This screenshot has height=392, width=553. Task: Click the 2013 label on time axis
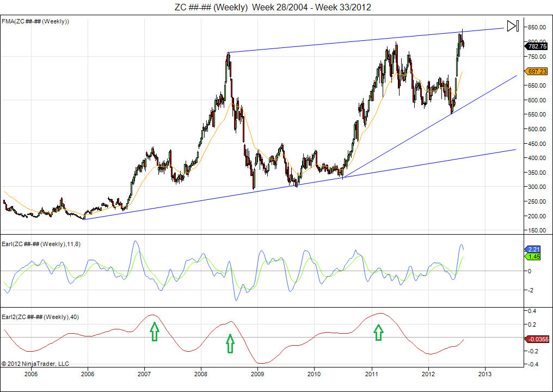[485, 375]
